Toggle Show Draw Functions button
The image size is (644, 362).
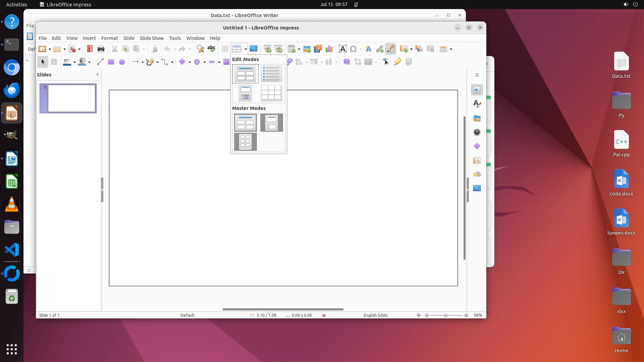pos(391,49)
